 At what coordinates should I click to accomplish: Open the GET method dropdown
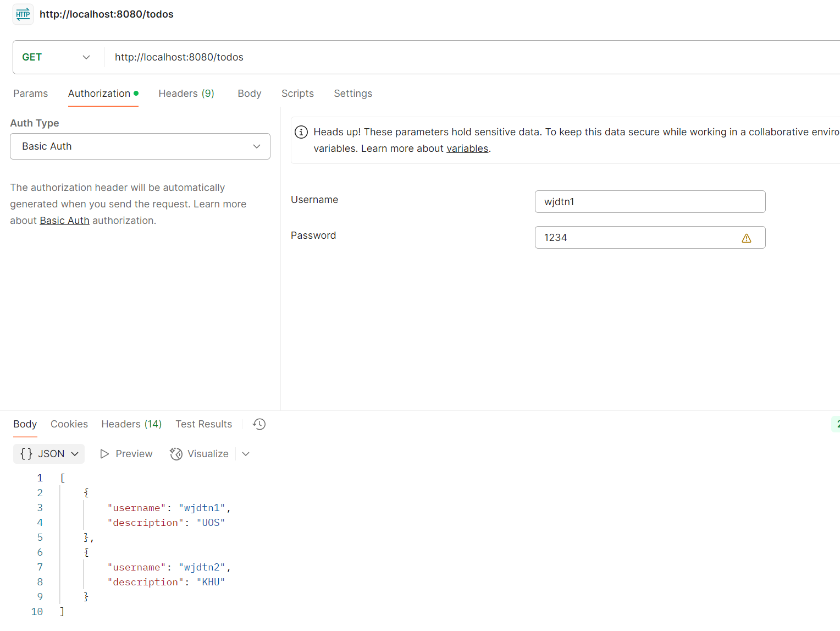(56, 57)
